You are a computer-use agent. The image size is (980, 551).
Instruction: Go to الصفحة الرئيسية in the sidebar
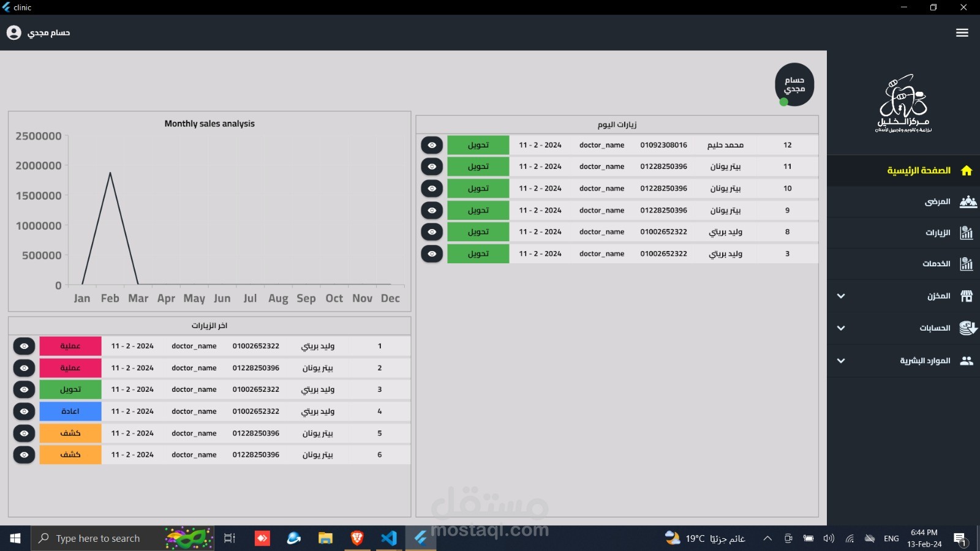click(x=903, y=171)
